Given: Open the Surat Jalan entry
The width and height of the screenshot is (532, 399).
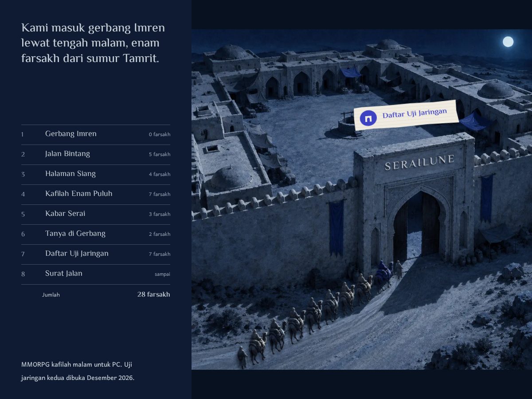Looking at the screenshot, I should point(96,274).
